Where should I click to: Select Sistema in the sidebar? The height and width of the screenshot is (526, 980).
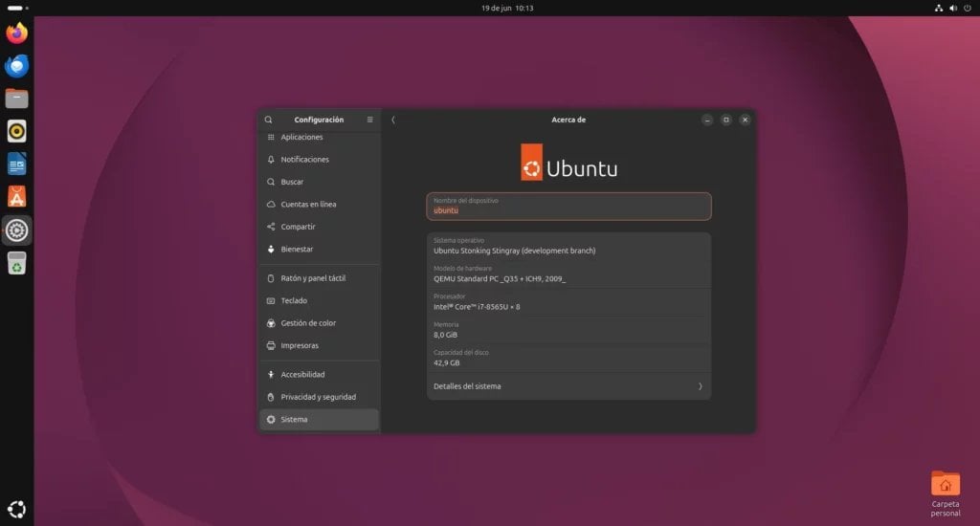[319, 419]
